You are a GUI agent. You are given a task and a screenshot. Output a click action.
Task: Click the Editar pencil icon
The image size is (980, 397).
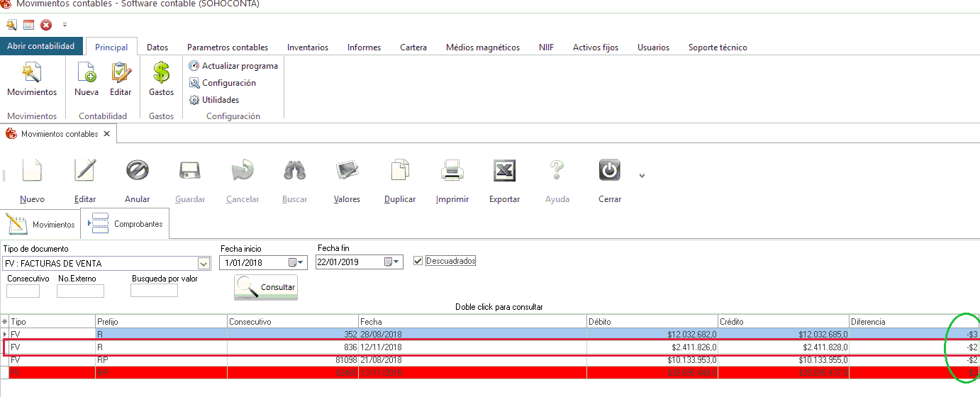[x=85, y=171]
